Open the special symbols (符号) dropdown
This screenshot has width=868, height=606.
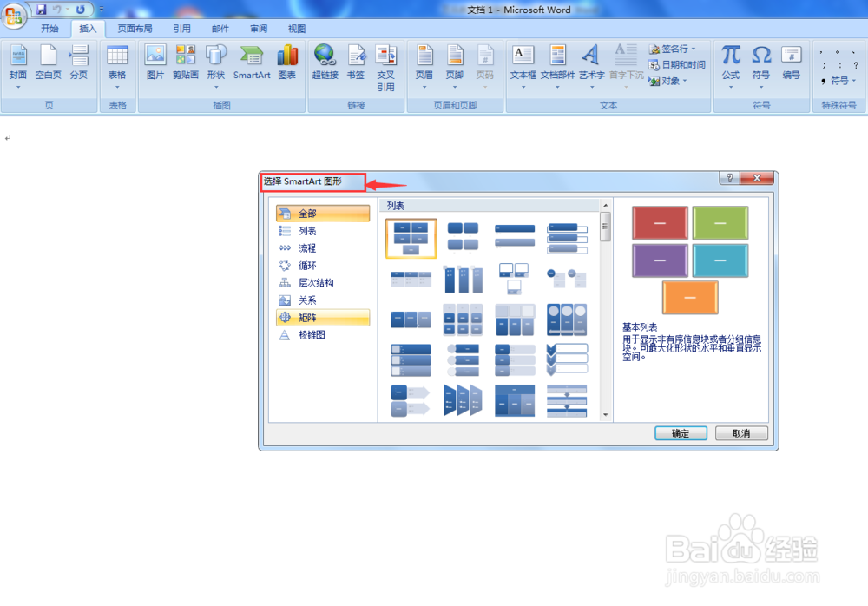point(839,81)
